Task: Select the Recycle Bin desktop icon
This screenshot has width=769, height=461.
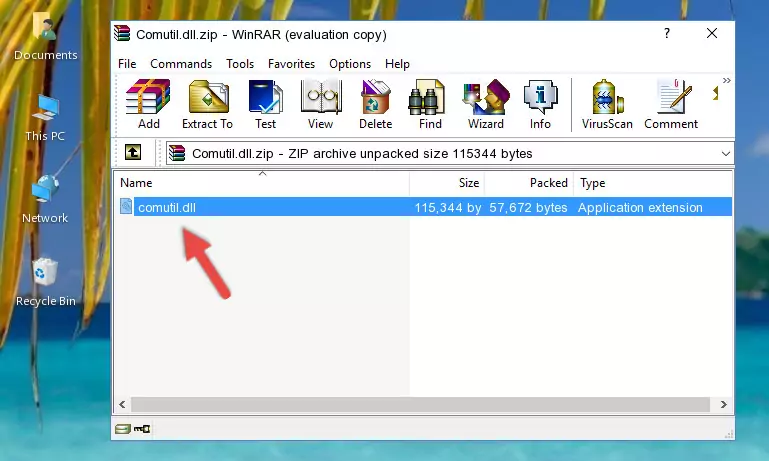Action: tap(45, 282)
